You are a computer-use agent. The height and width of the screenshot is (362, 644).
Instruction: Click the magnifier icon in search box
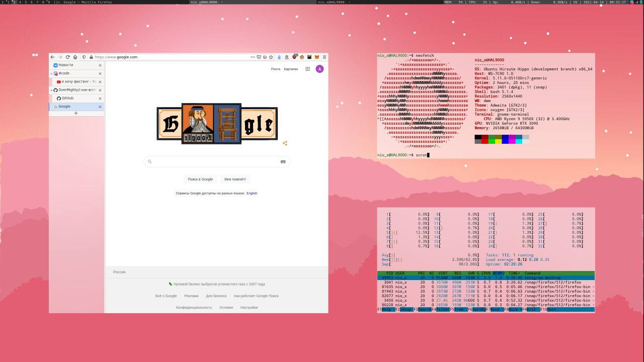point(149,161)
